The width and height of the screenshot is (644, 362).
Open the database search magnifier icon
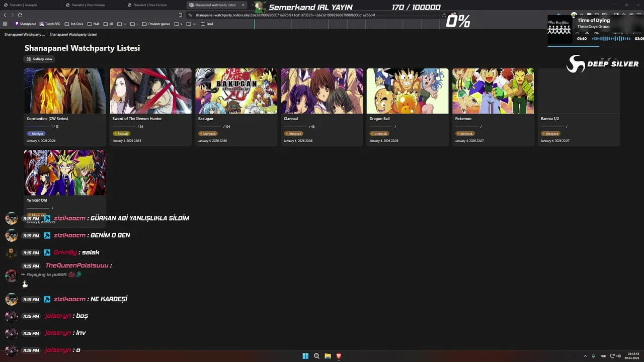[x=615, y=59]
